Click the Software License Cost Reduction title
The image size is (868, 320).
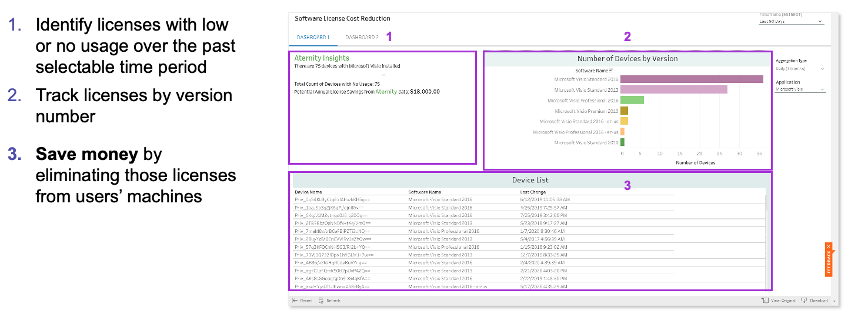point(342,19)
